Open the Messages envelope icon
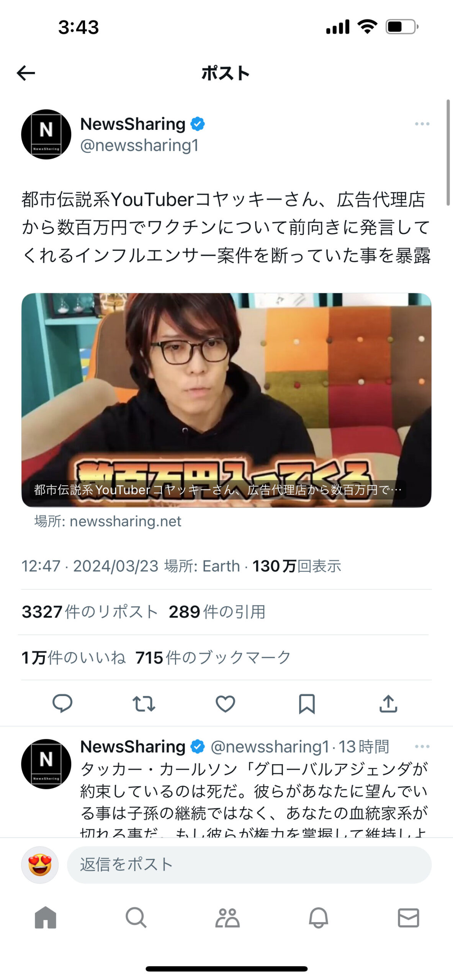Viewport: 453px width, 980px height. [409, 918]
